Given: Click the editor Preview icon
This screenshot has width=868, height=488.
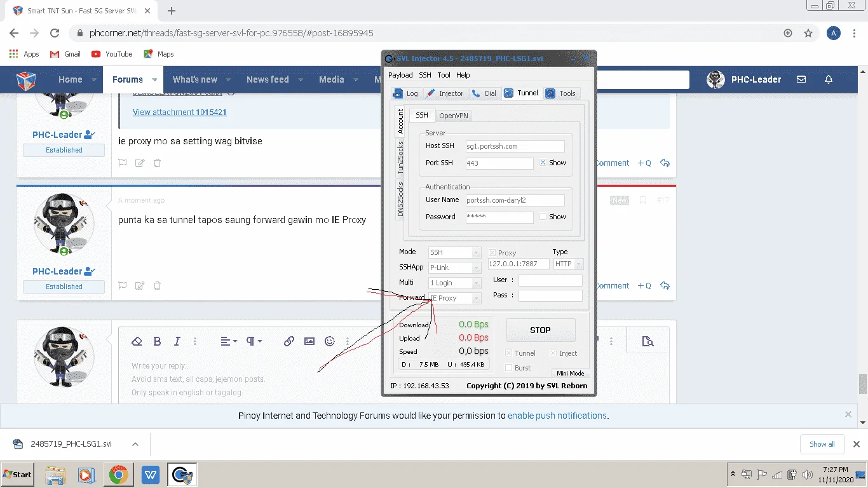Looking at the screenshot, I should click(x=648, y=341).
